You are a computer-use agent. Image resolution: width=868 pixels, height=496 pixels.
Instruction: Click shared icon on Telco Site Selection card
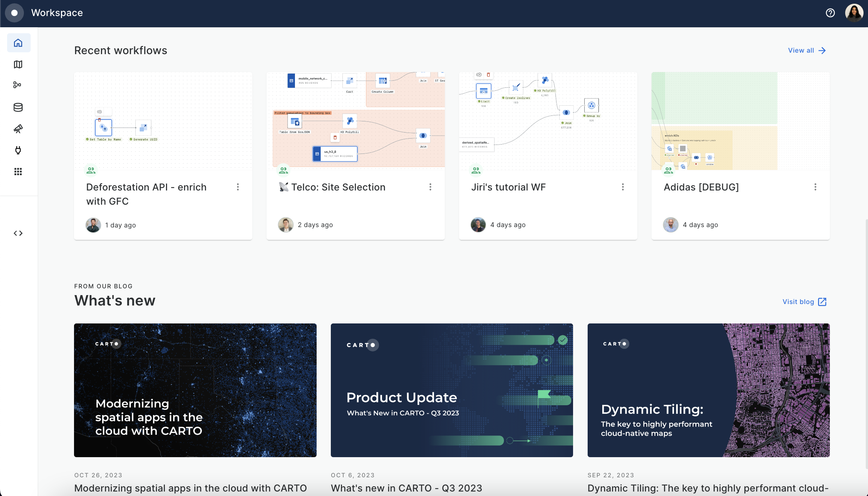[284, 170]
